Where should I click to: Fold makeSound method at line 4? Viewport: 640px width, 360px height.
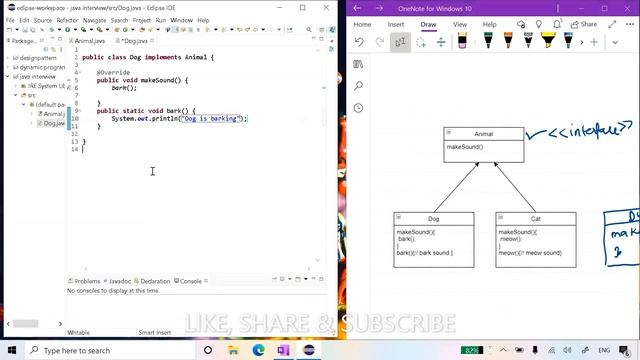tap(80, 72)
